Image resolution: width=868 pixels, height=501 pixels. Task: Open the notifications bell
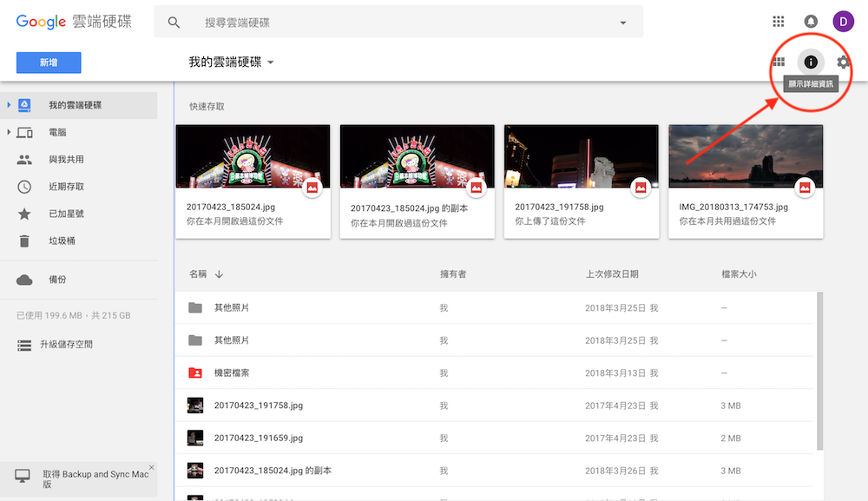[811, 21]
